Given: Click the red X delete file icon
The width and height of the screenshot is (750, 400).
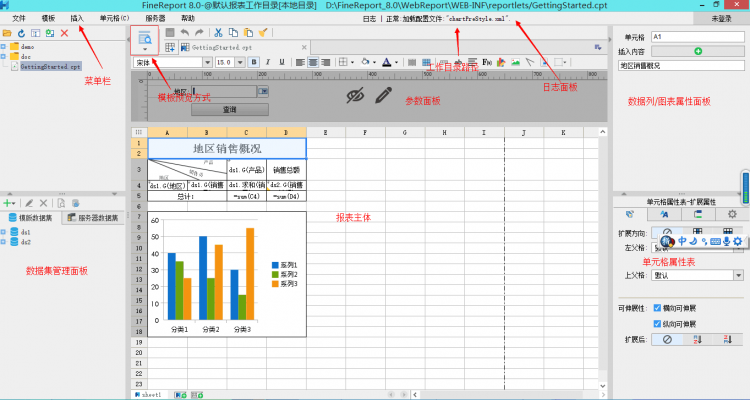Looking at the screenshot, I should (x=64, y=33).
